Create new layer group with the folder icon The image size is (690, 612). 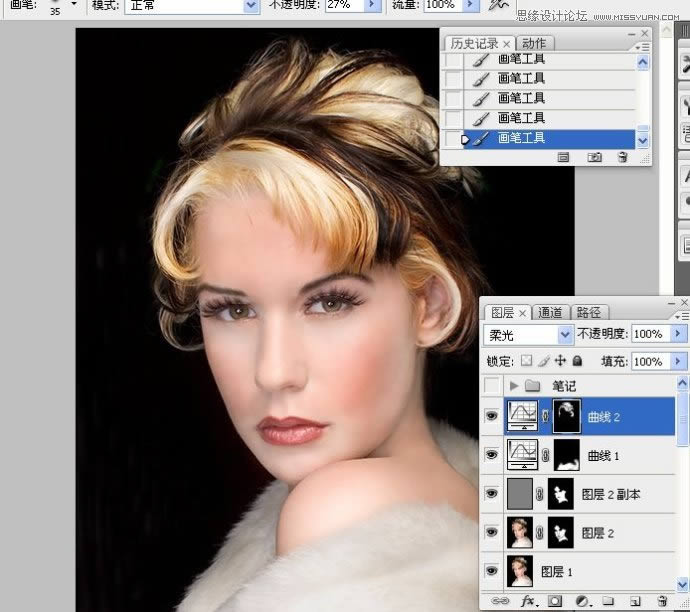click(x=607, y=600)
